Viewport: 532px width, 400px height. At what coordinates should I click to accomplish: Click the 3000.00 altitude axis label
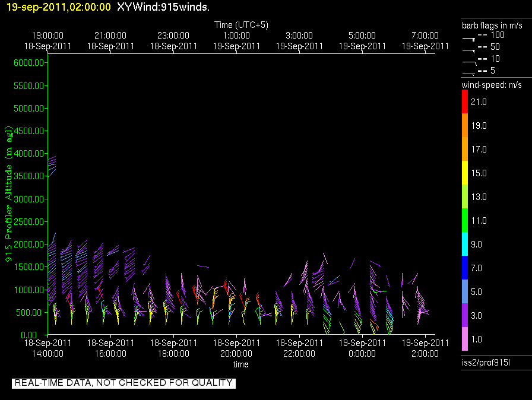pos(29,199)
